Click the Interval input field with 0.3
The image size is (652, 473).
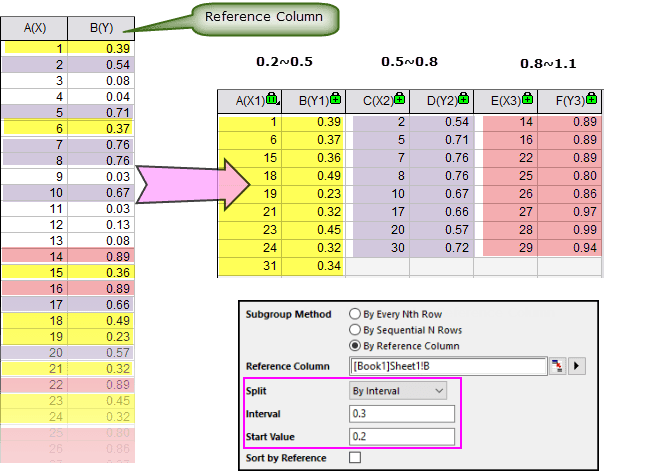pos(402,414)
